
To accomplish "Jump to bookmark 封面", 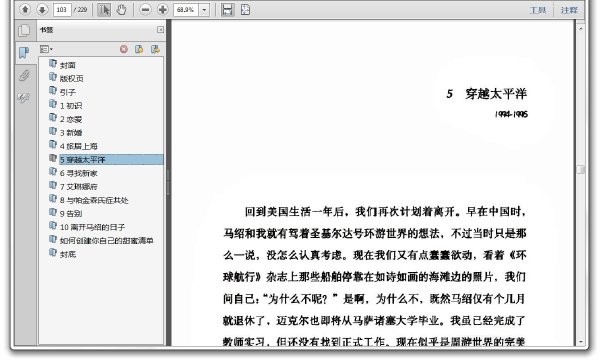I will pyautogui.click(x=67, y=65).
